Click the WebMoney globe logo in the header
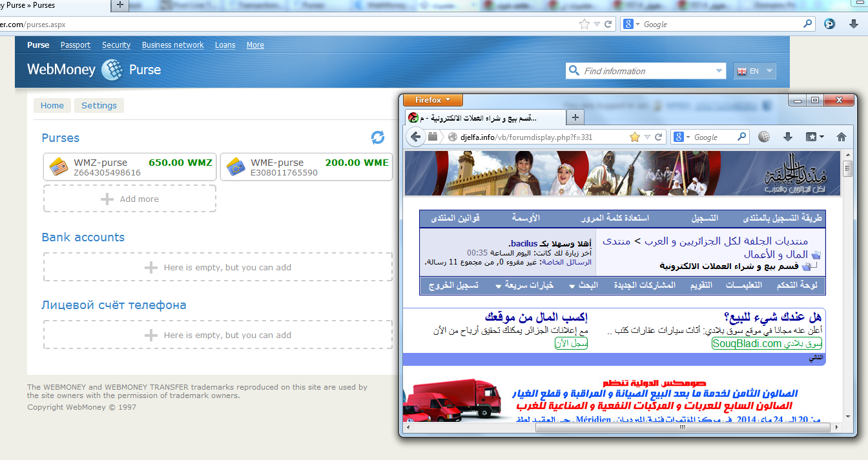The width and height of the screenshot is (868, 460). 112,70
